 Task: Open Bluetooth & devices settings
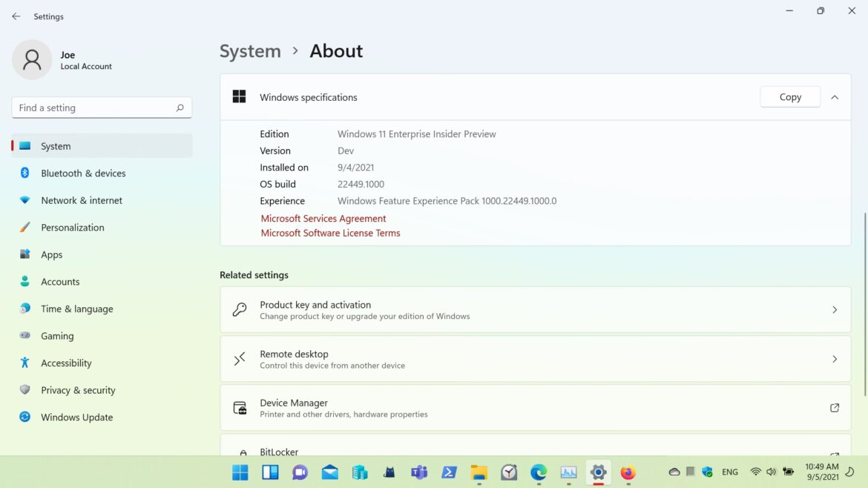click(83, 174)
